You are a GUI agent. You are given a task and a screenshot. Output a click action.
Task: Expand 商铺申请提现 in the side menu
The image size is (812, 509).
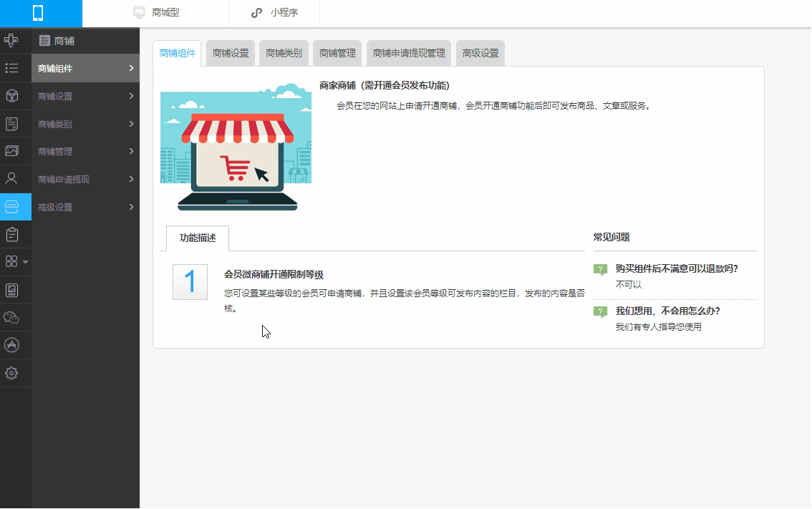[85, 179]
